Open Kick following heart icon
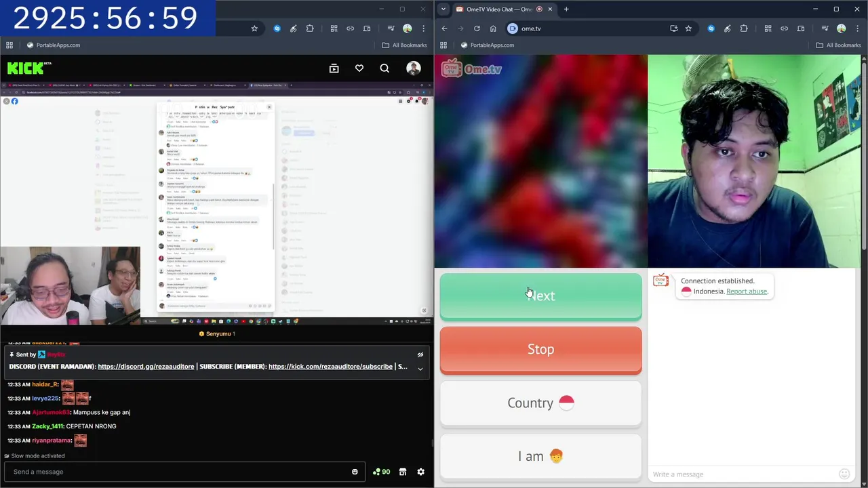This screenshot has width=868, height=488. pos(359,68)
